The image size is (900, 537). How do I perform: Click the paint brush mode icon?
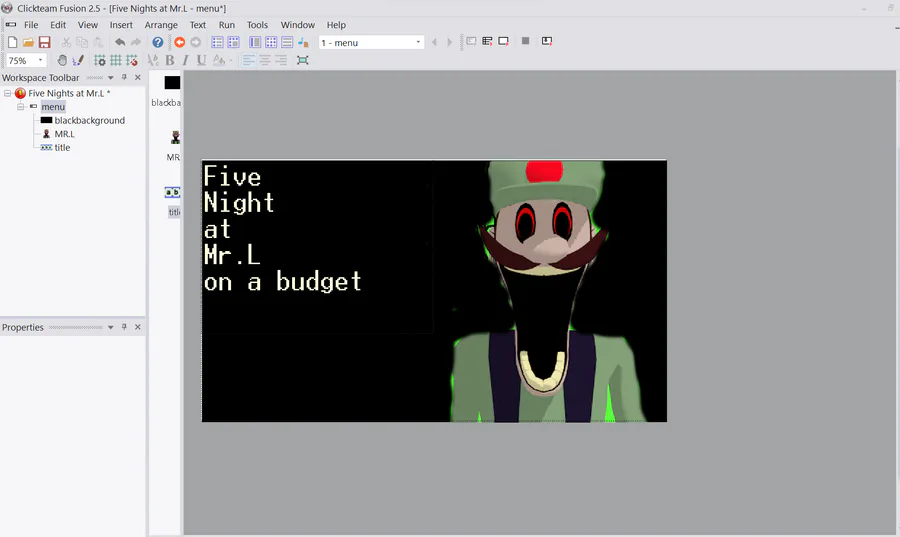click(x=78, y=60)
